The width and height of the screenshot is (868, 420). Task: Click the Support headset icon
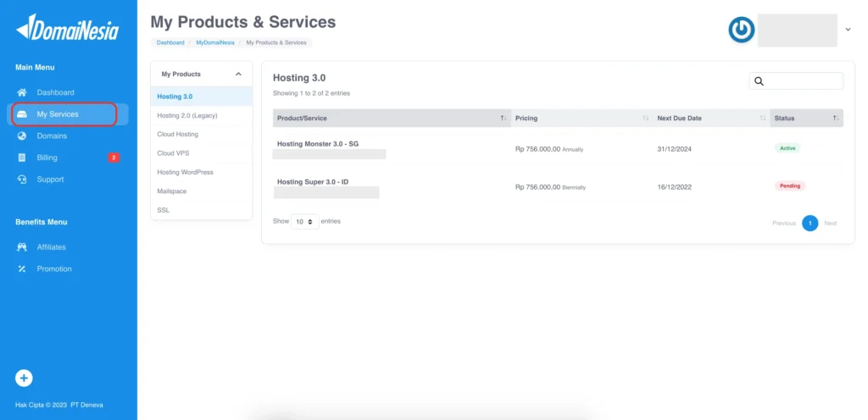point(21,180)
